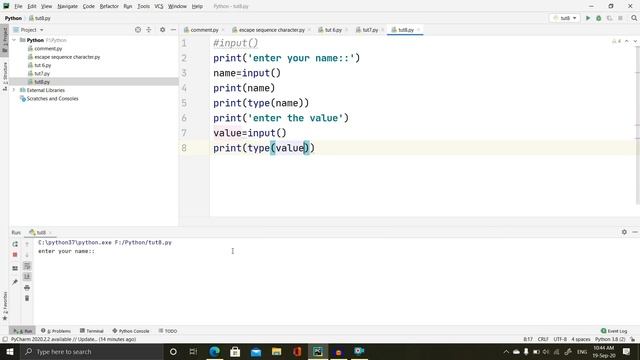
Task: Hide the Project tool window
Action: point(173,30)
